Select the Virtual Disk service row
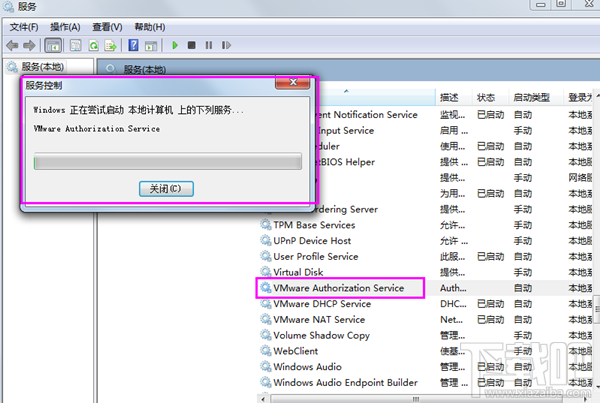600x403 pixels. pos(426,272)
